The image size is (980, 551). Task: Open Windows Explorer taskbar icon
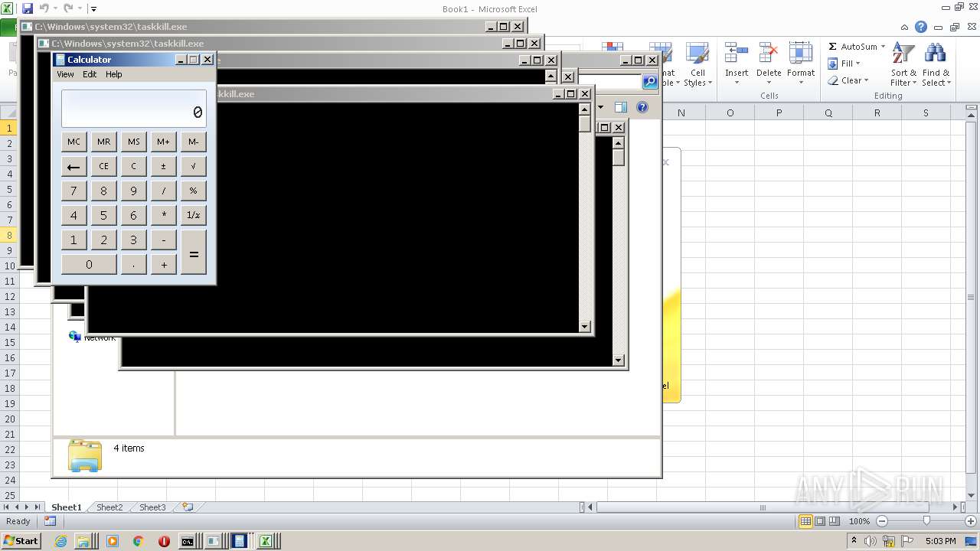click(83, 541)
